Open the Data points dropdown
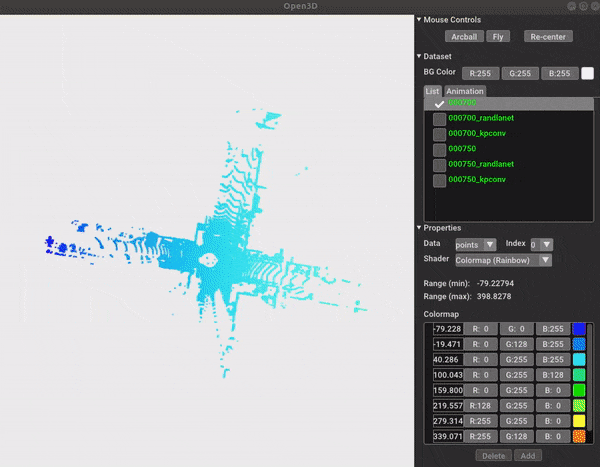Viewport: 600px width, 467px height. 475,244
